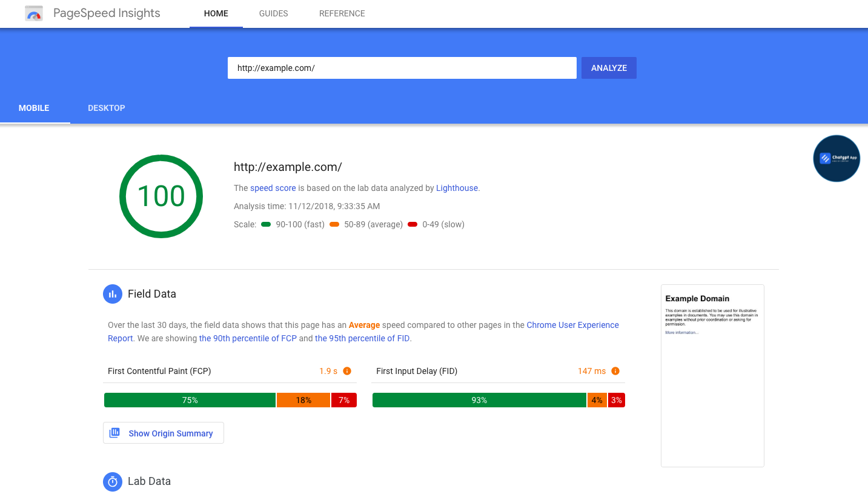Click the Lab Data section heading
This screenshot has height=494, width=868.
(x=149, y=481)
